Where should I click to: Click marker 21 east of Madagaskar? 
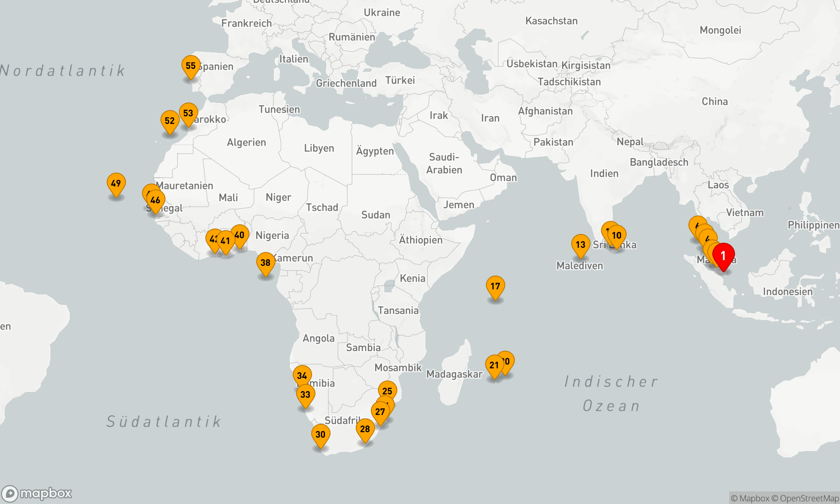coord(494,365)
